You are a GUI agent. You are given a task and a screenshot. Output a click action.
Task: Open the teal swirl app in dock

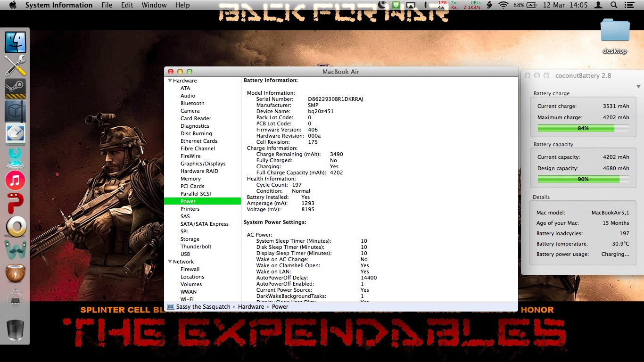pos(15,157)
